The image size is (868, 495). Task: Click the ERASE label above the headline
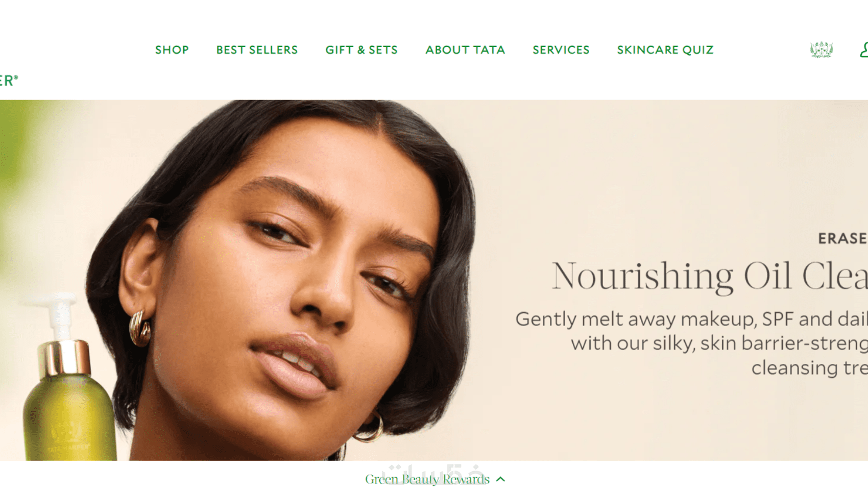843,238
